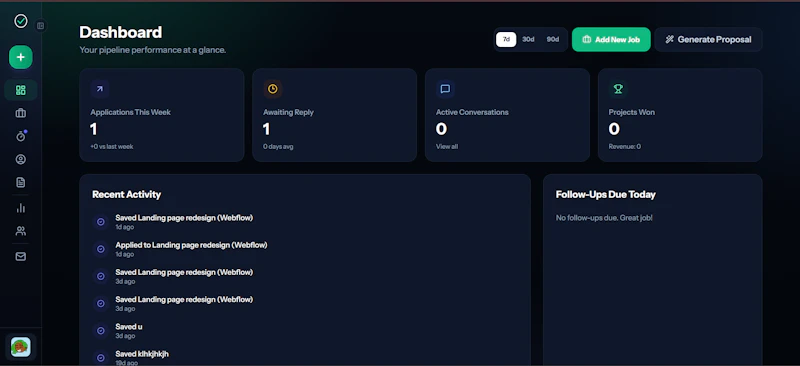Click the Generate Proposal button

pyautogui.click(x=709, y=39)
